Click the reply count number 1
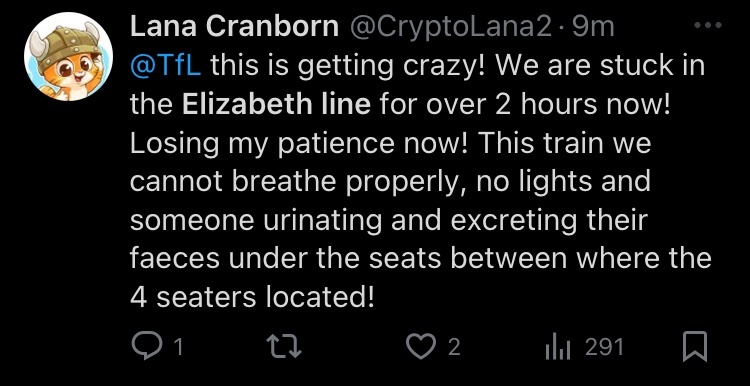The height and width of the screenshot is (386, 750). coord(177,347)
